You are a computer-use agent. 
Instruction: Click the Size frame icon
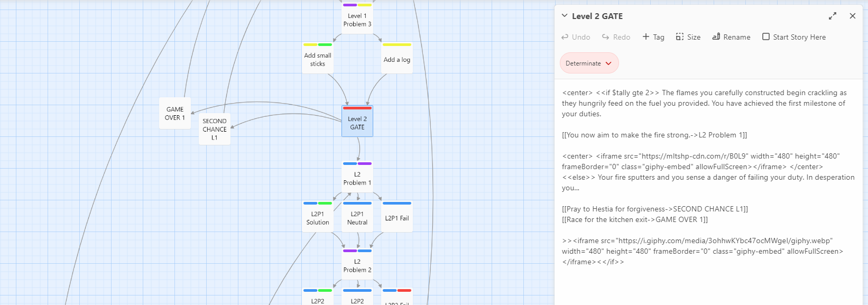(x=680, y=36)
